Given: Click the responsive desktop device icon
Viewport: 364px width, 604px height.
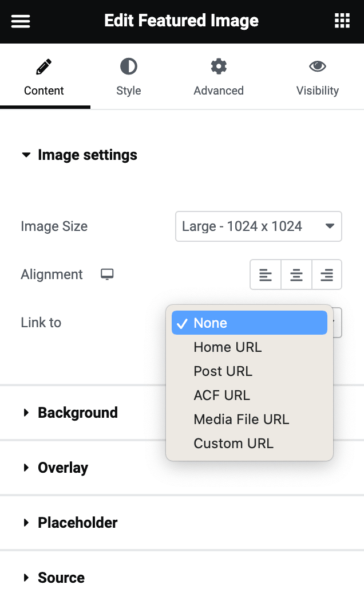Looking at the screenshot, I should coord(107,274).
